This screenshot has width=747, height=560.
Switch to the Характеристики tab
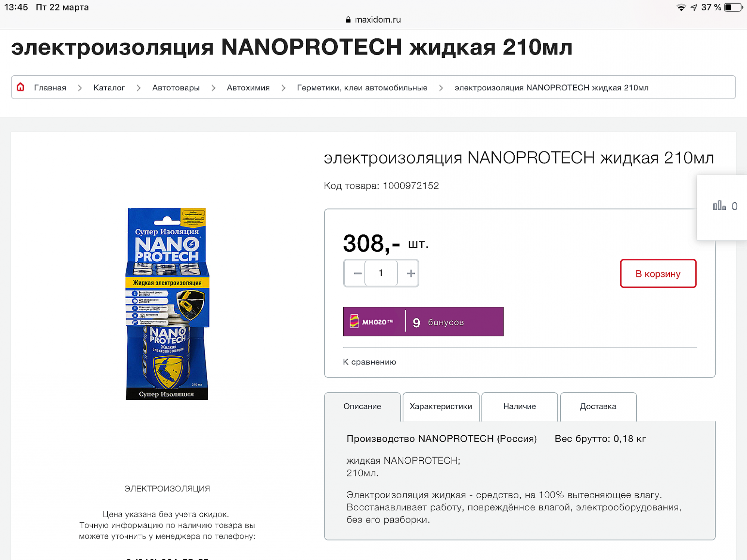coord(441,407)
